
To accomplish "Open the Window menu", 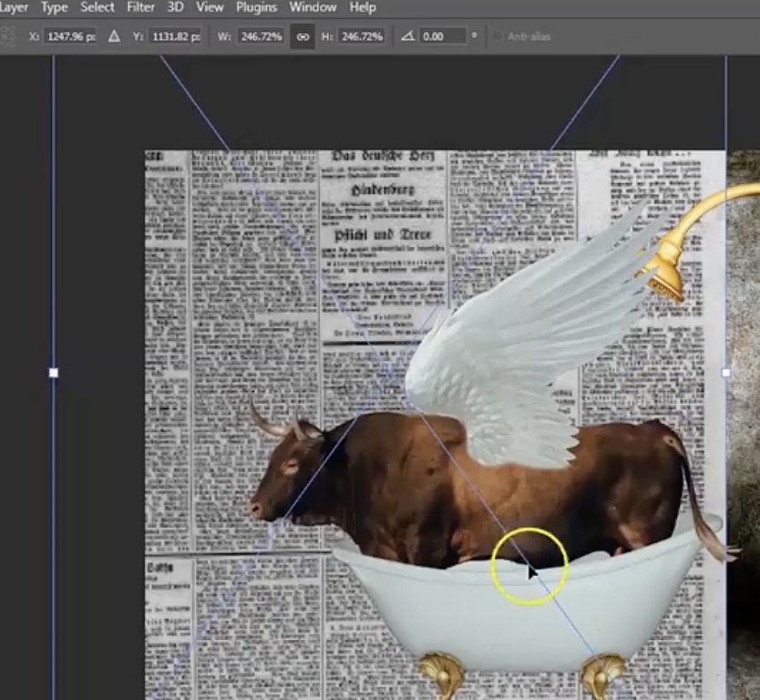I will [x=312, y=7].
